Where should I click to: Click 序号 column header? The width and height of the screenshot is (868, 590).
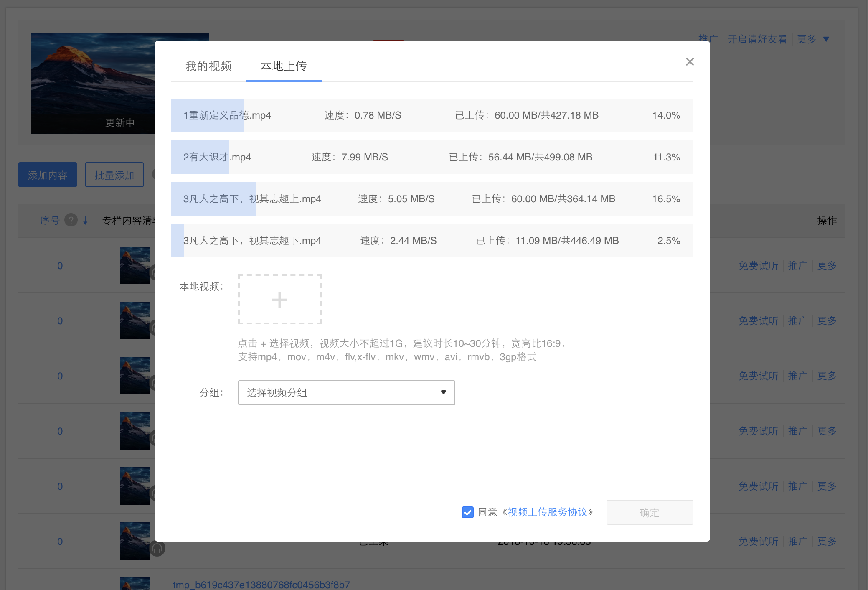coord(50,220)
